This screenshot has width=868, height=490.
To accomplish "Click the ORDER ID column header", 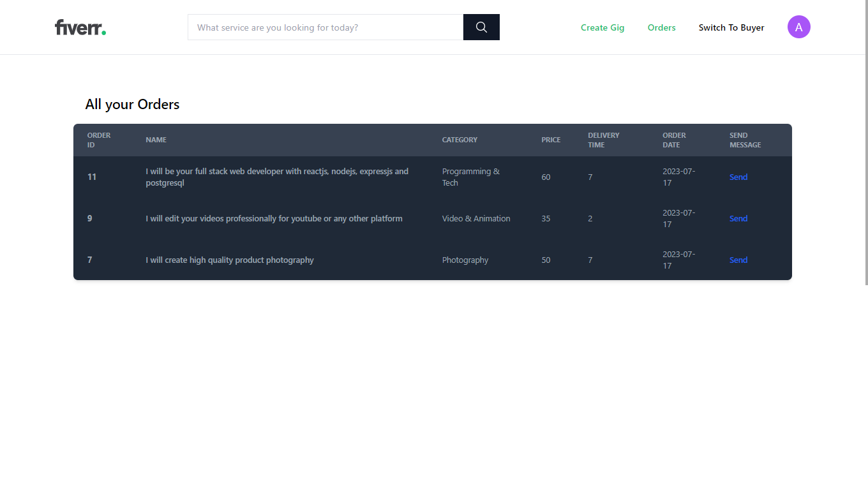I will (98, 140).
